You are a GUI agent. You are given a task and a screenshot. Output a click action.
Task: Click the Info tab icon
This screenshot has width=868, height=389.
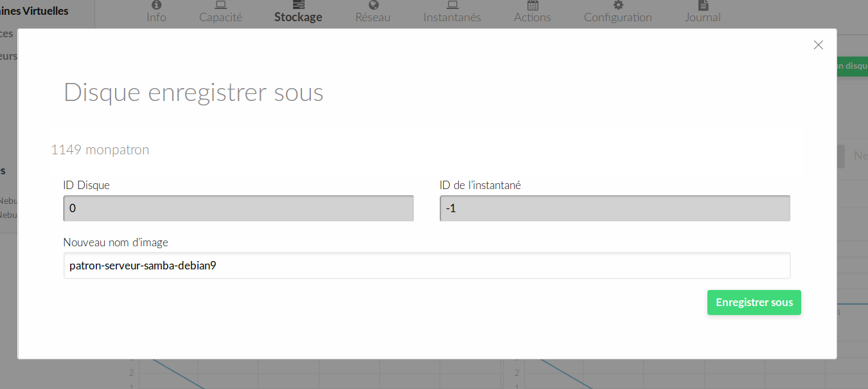[x=156, y=5]
